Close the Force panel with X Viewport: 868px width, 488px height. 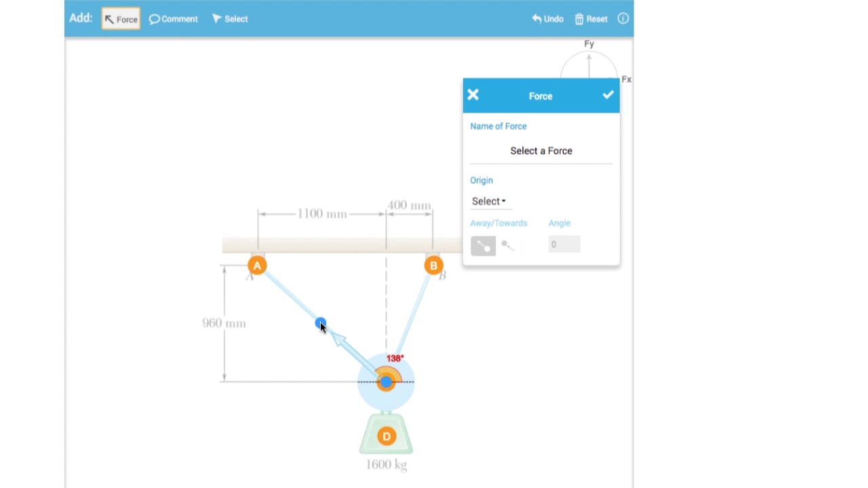[473, 96]
